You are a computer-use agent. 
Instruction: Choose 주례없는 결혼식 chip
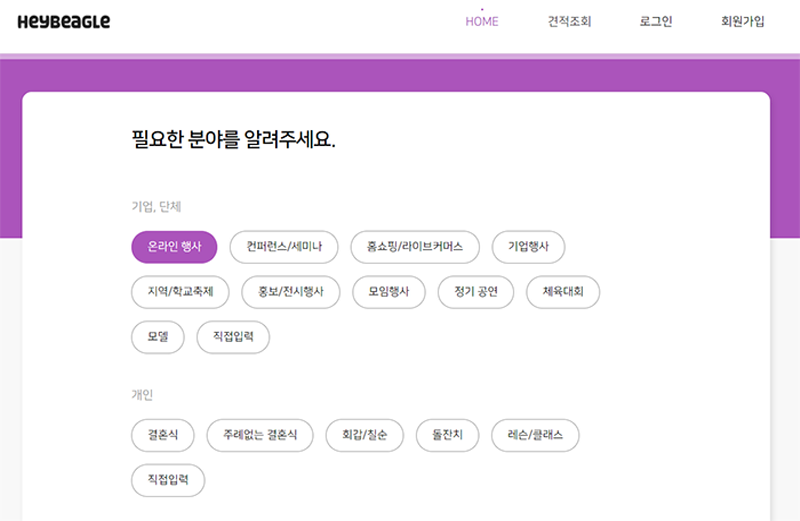point(260,435)
